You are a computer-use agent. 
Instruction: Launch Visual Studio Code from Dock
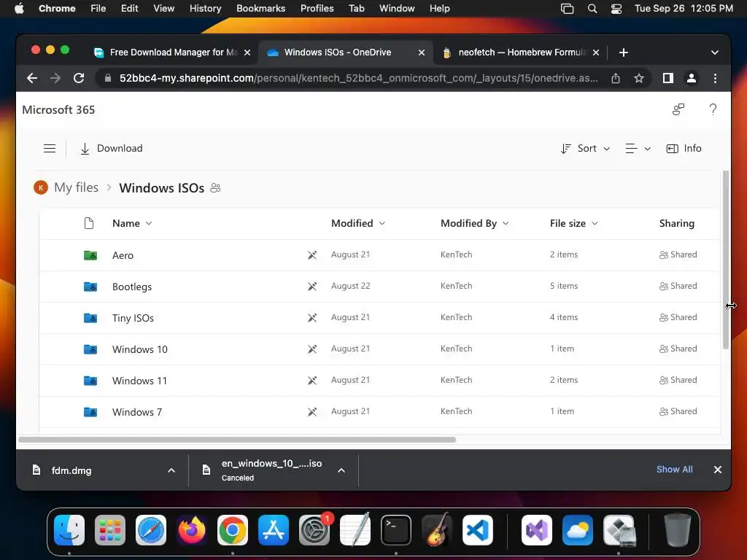[x=477, y=530]
